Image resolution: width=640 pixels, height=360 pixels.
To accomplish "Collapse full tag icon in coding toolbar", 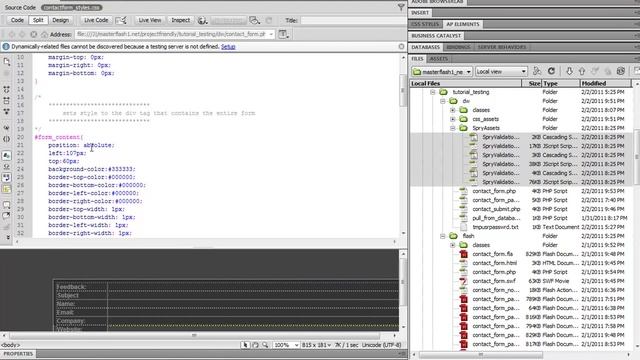I will pos(7,89).
